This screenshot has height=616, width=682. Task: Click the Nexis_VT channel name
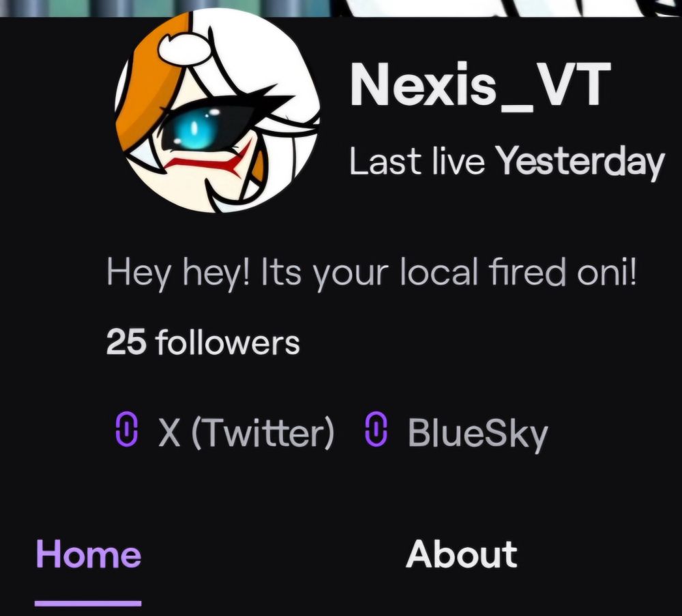coord(479,85)
